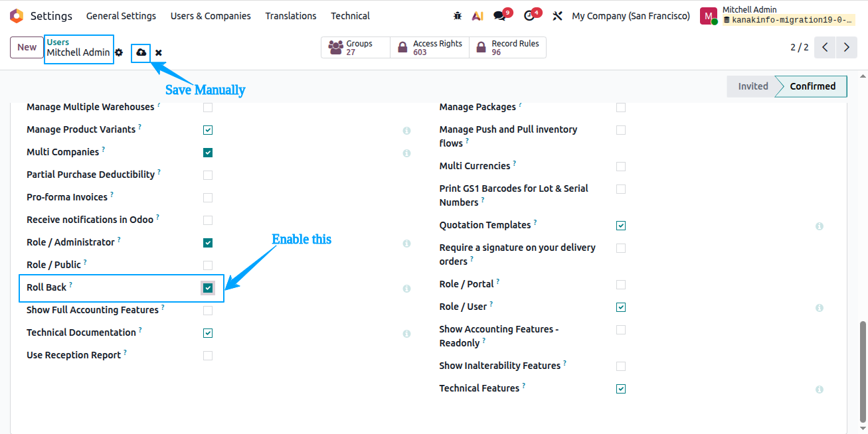This screenshot has height=434, width=868.
Task: Click the New button
Action: click(27, 47)
